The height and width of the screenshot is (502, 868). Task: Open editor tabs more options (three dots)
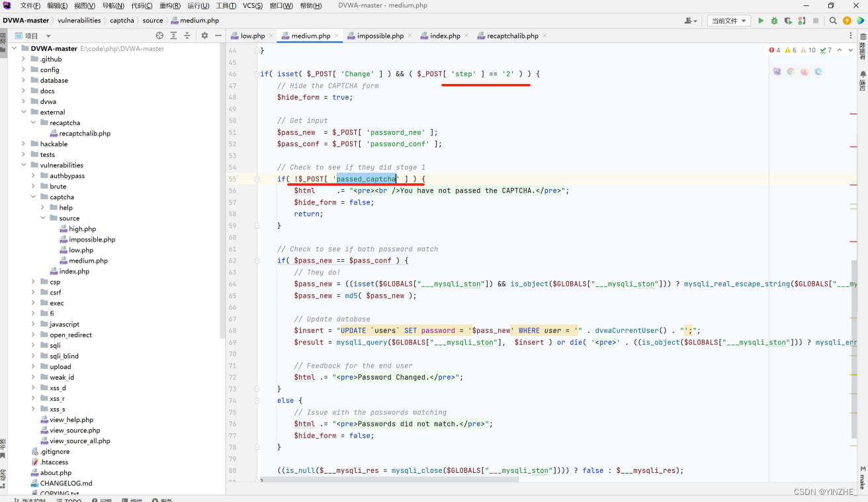tap(851, 36)
